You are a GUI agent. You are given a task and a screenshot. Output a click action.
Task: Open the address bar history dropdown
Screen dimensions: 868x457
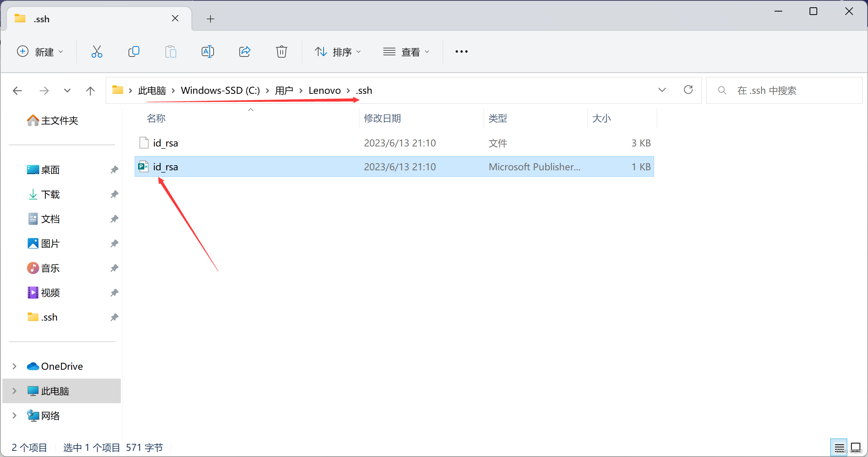pyautogui.click(x=662, y=90)
